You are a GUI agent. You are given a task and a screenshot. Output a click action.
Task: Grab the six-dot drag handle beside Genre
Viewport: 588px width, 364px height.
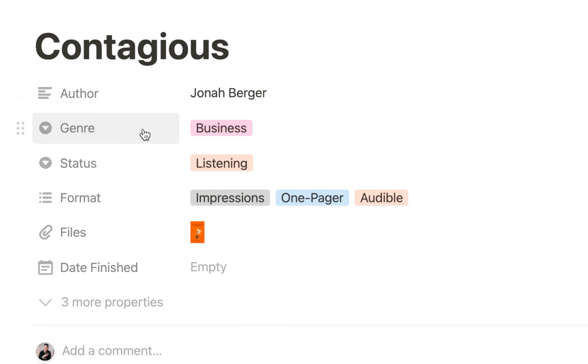pos(20,128)
